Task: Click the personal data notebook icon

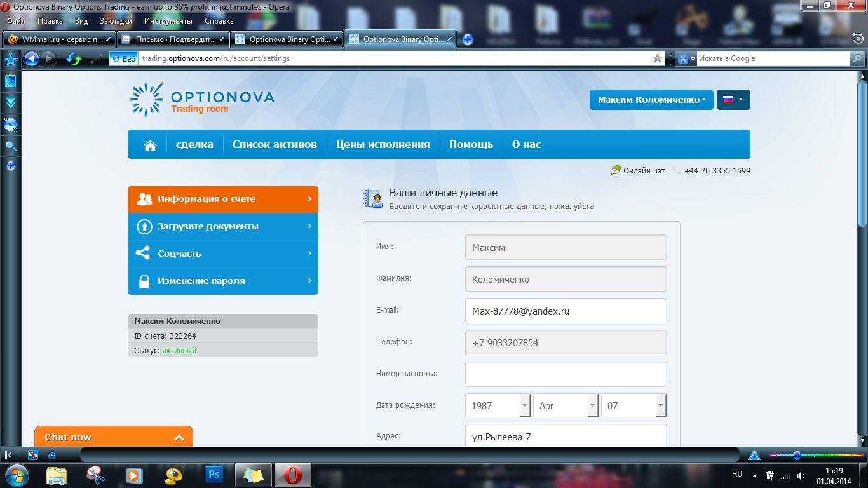Action: (x=373, y=199)
